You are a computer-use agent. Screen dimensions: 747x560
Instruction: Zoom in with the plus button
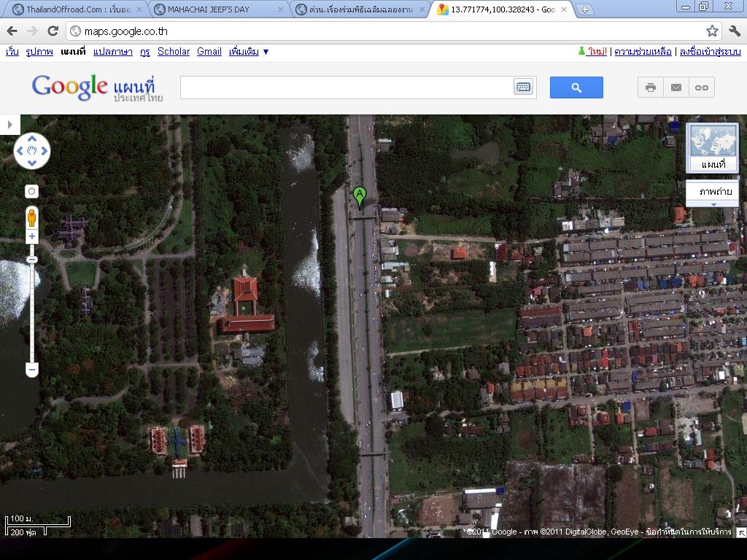(32, 237)
